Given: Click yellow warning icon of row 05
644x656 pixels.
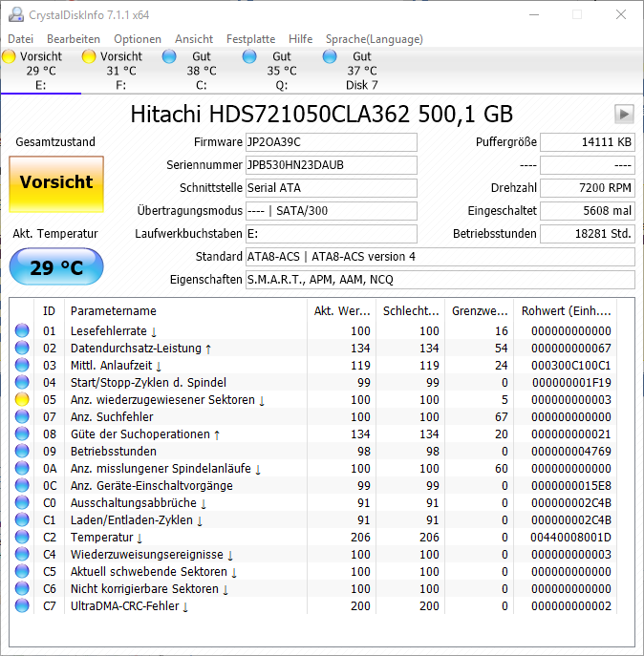Looking at the screenshot, I should click(x=22, y=399).
